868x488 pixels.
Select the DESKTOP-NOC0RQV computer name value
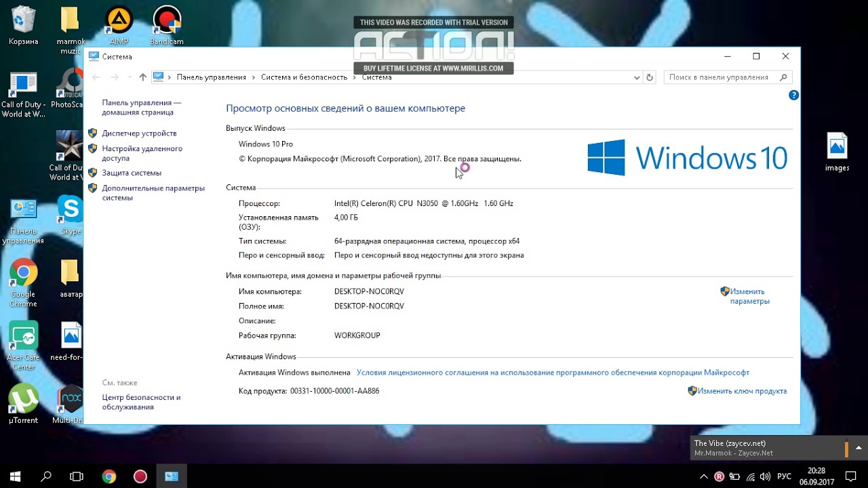369,291
